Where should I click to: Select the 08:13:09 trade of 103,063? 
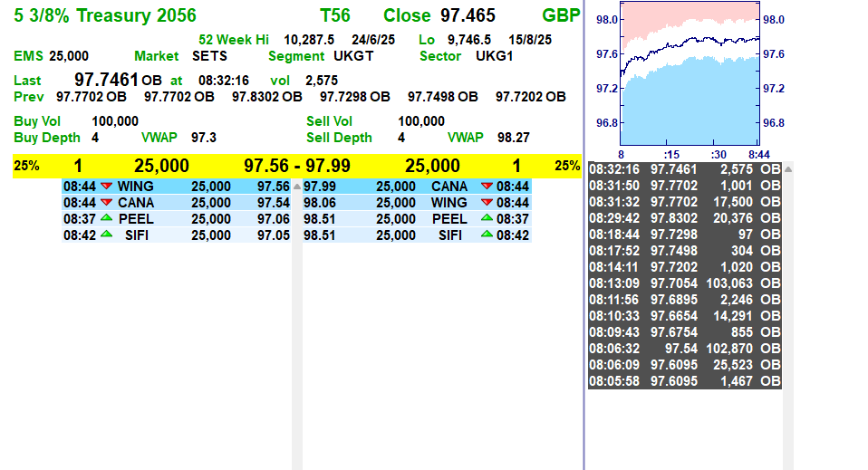coord(685,283)
